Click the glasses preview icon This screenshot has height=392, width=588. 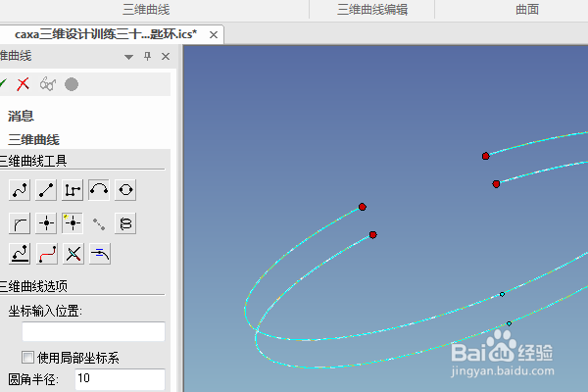(x=48, y=84)
